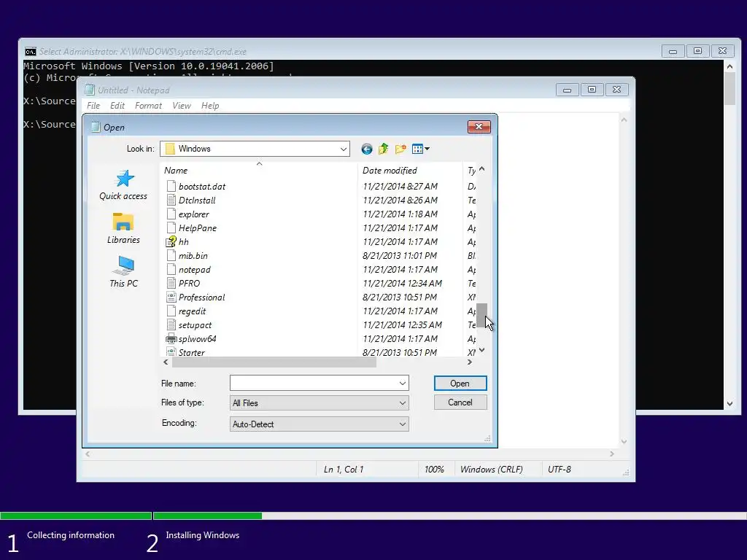Open Notepad File menu

click(93, 106)
